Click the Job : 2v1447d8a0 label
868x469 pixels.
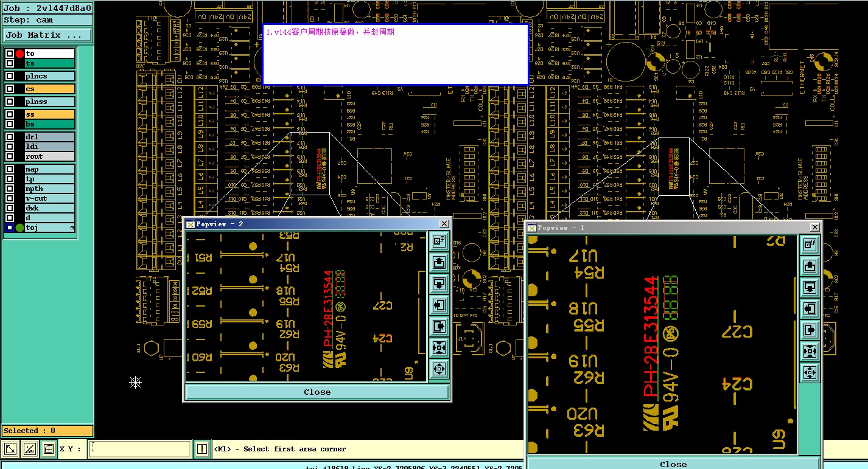click(47, 8)
